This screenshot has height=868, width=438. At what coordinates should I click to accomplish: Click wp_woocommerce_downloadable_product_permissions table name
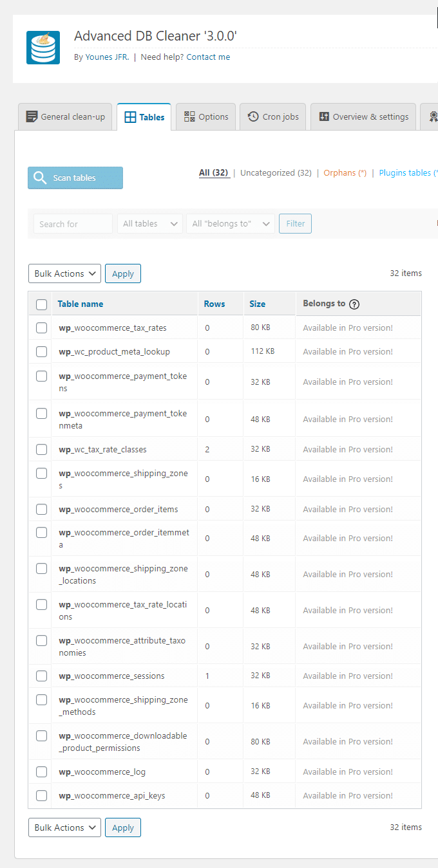(x=123, y=742)
